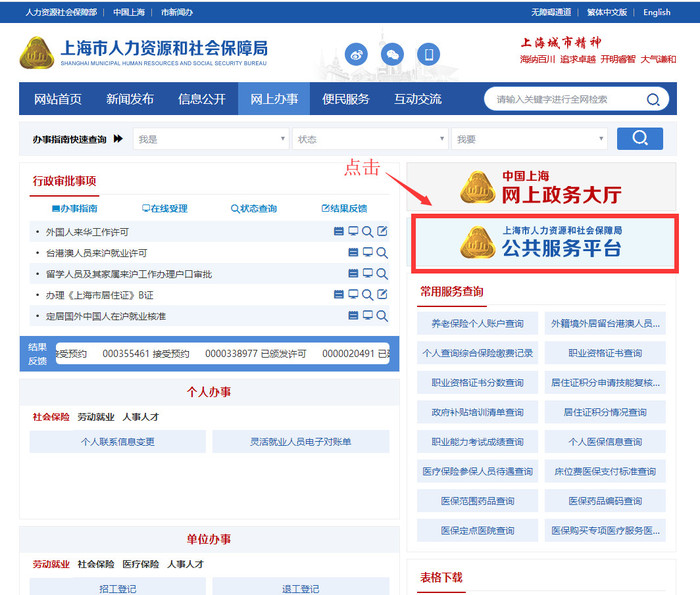700x595 pixels.
Task: Expand the 状态 dropdown
Action: click(370, 139)
